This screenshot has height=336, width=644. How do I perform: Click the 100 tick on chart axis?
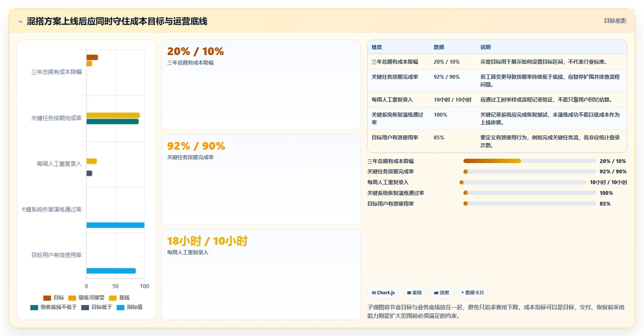pos(144,287)
